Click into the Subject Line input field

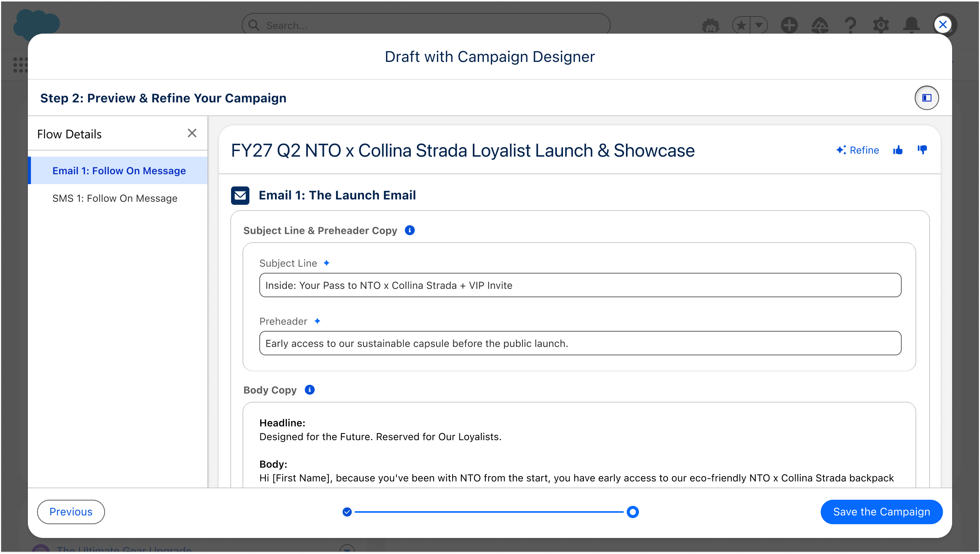coord(580,285)
